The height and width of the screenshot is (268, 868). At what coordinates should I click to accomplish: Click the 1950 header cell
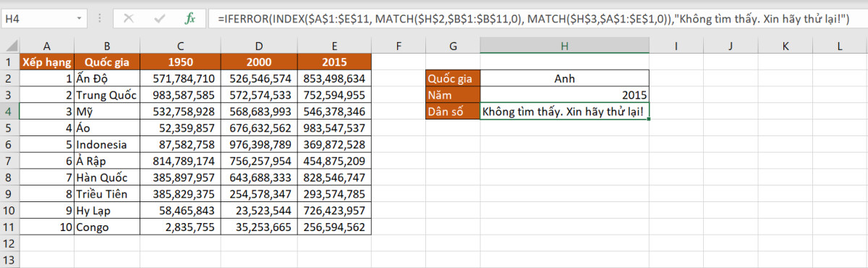click(x=181, y=62)
